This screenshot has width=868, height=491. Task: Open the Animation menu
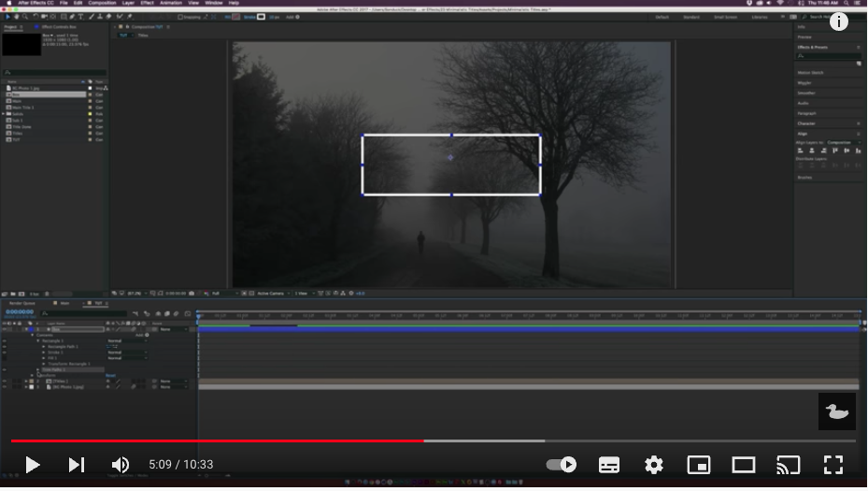170,3
